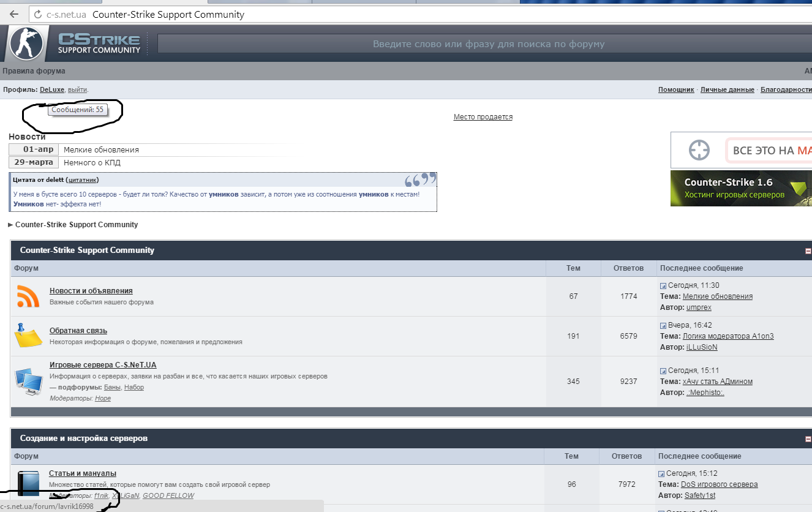
Task: Click reply count 1774
Action: (628, 296)
